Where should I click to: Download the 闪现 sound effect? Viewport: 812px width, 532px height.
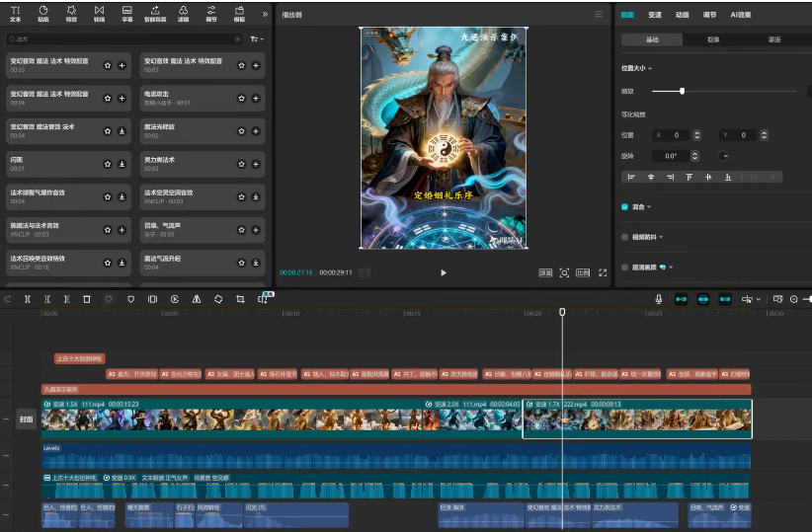(x=122, y=164)
